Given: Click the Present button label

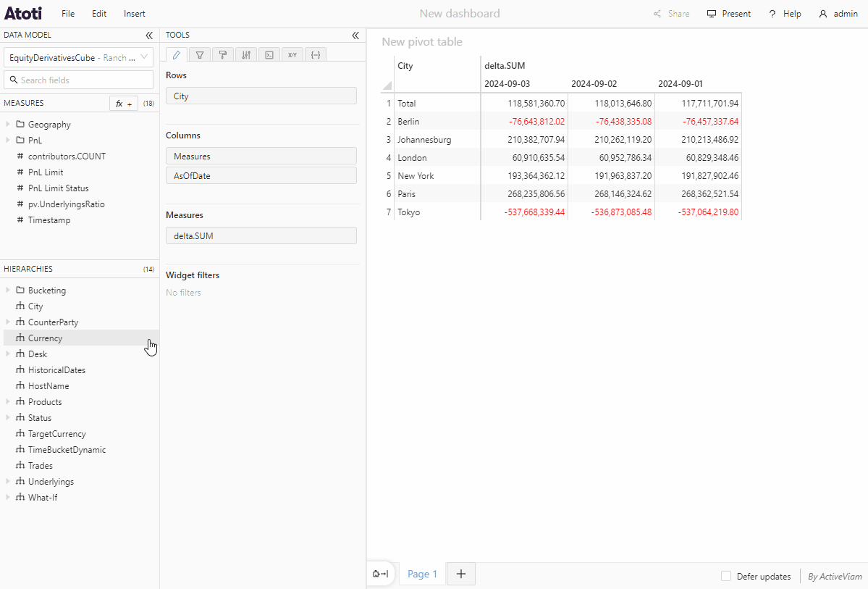Looking at the screenshot, I should point(736,14).
